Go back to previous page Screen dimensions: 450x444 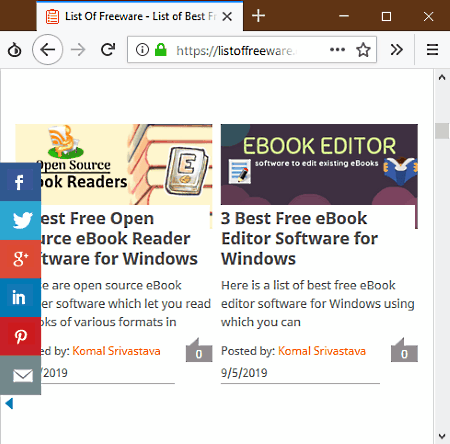(x=48, y=50)
